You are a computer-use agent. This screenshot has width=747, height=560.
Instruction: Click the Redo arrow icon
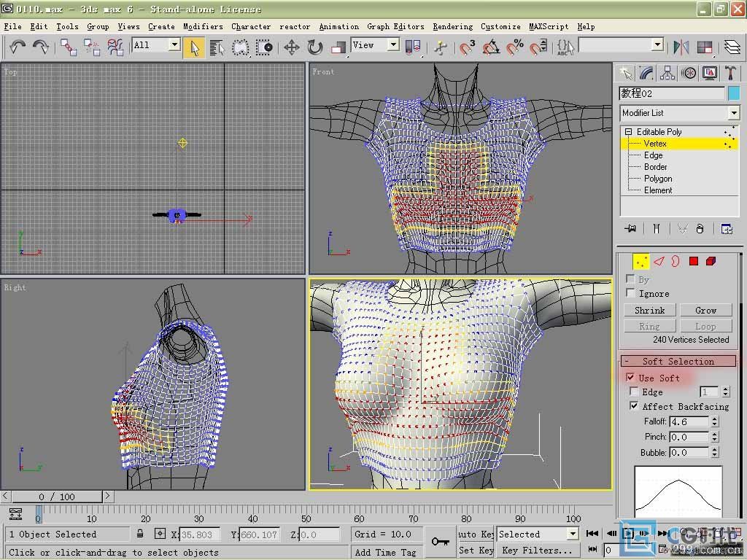point(41,47)
